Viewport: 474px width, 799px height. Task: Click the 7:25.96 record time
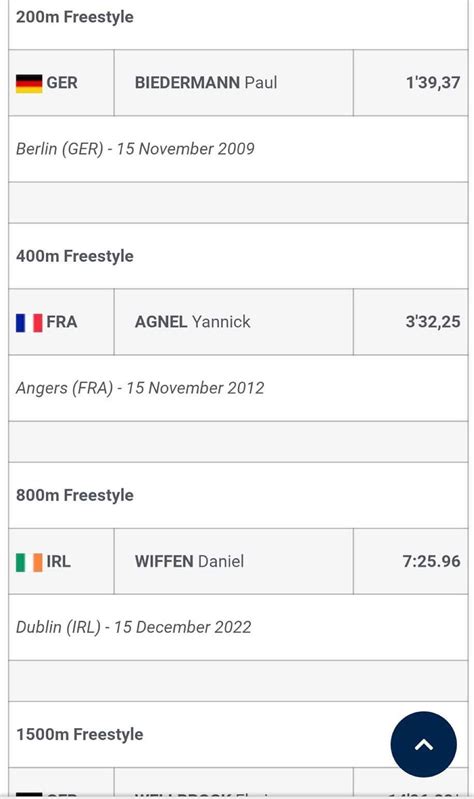431,562
